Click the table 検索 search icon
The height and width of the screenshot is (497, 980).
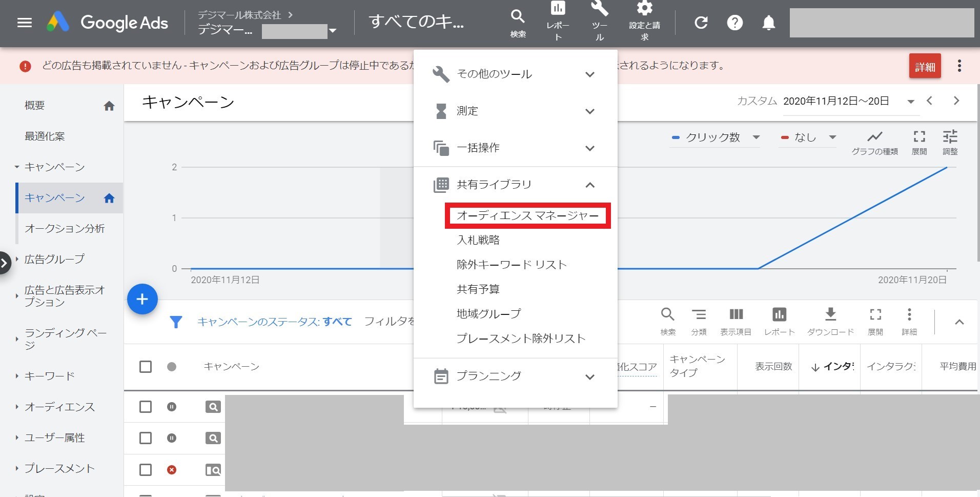pos(667,322)
